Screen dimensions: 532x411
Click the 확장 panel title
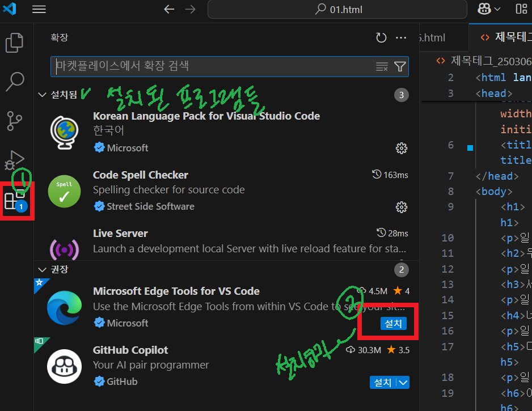60,37
